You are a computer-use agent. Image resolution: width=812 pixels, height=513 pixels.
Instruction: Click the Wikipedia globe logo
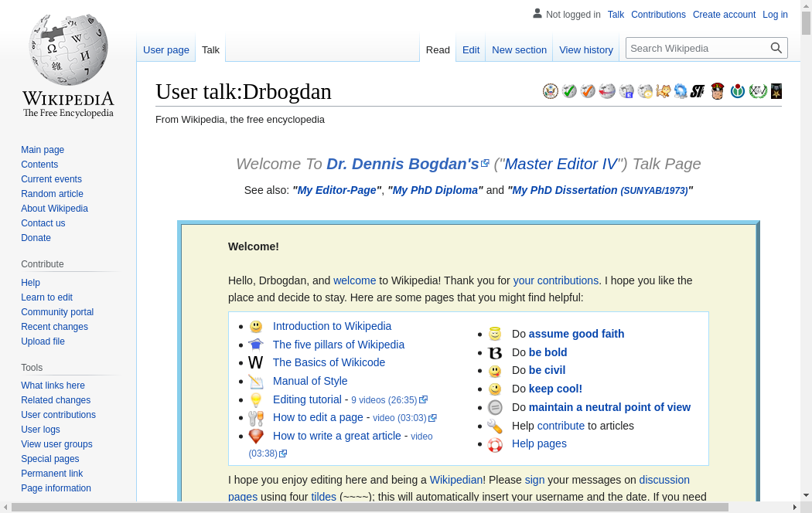click(68, 49)
